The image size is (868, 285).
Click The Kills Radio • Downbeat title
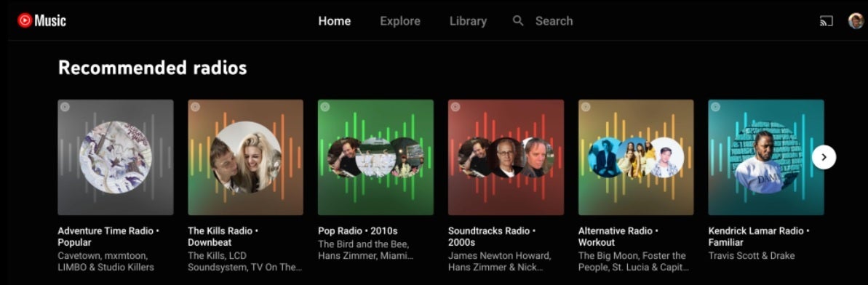(x=223, y=236)
